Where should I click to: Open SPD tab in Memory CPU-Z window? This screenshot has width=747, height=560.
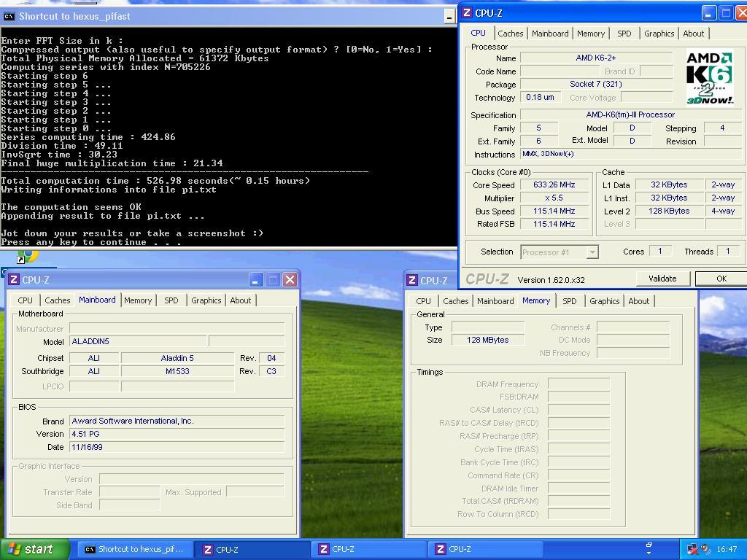[x=569, y=301]
